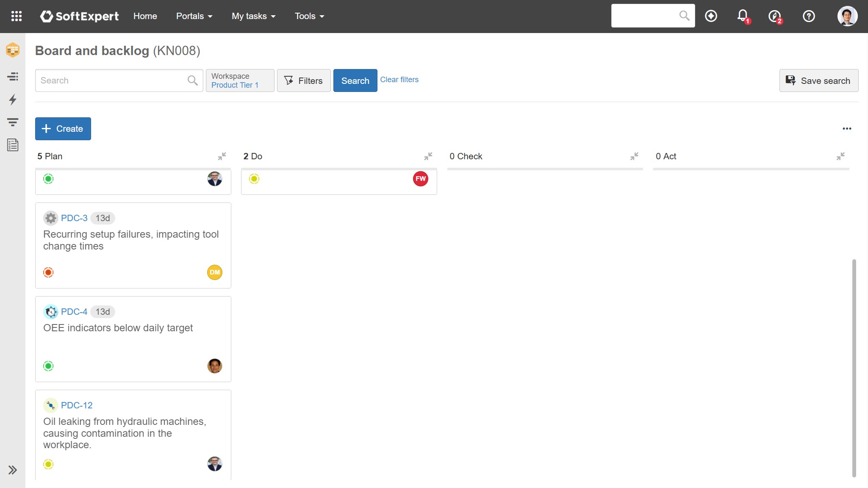
Task: Click the lightning bolt sidebar icon
Action: click(13, 100)
